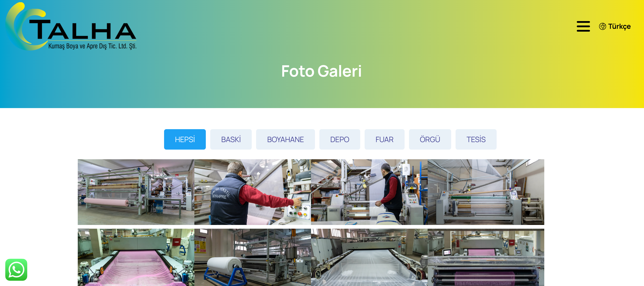This screenshot has width=644, height=286.
Task: Switch to the DEPO category
Action: tap(340, 139)
